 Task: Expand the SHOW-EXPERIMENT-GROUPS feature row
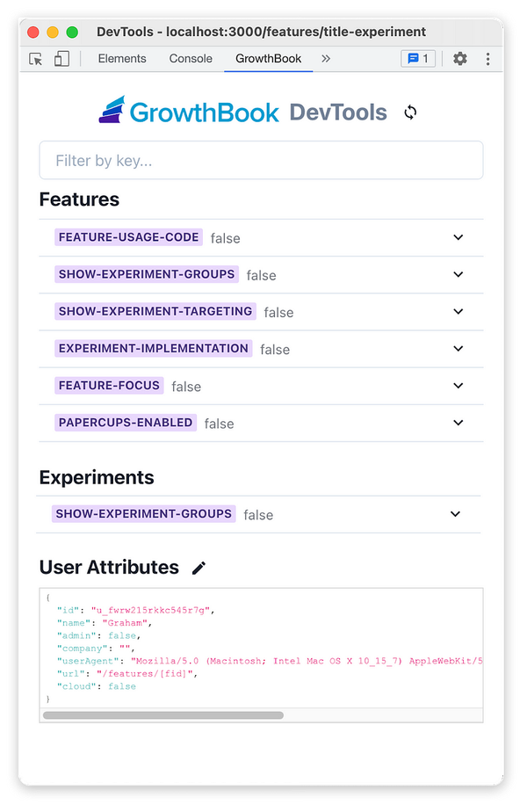pos(458,274)
